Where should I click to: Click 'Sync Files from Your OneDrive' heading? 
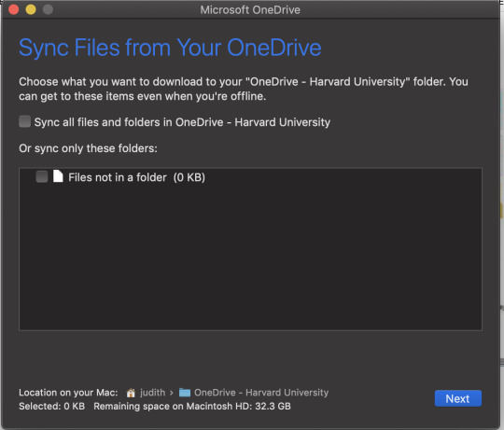coord(170,48)
